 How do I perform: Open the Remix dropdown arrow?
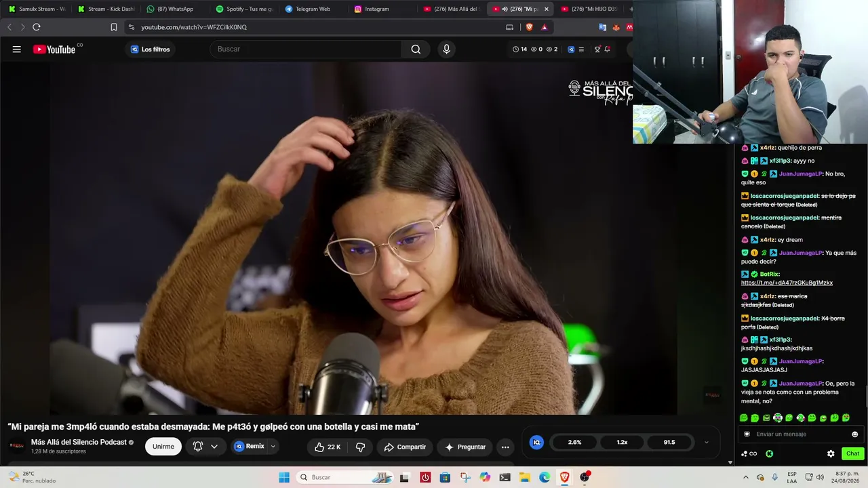(273, 447)
